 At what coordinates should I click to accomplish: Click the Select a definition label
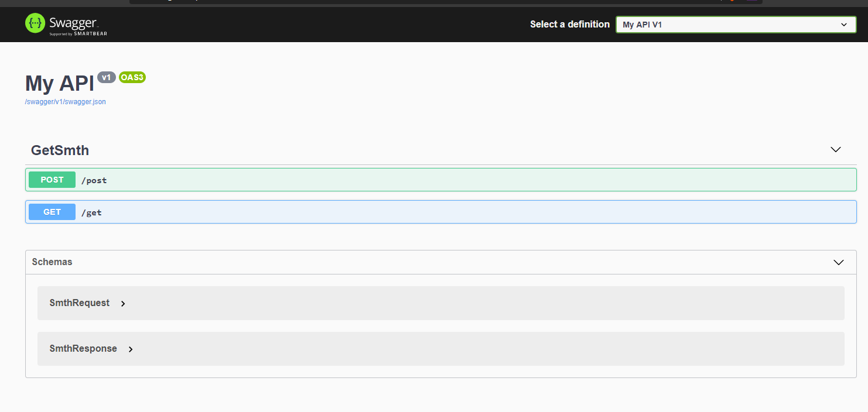570,25
